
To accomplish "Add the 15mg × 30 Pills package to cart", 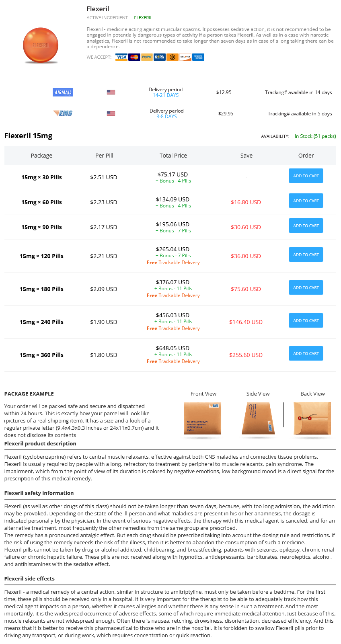I will pos(306,176).
